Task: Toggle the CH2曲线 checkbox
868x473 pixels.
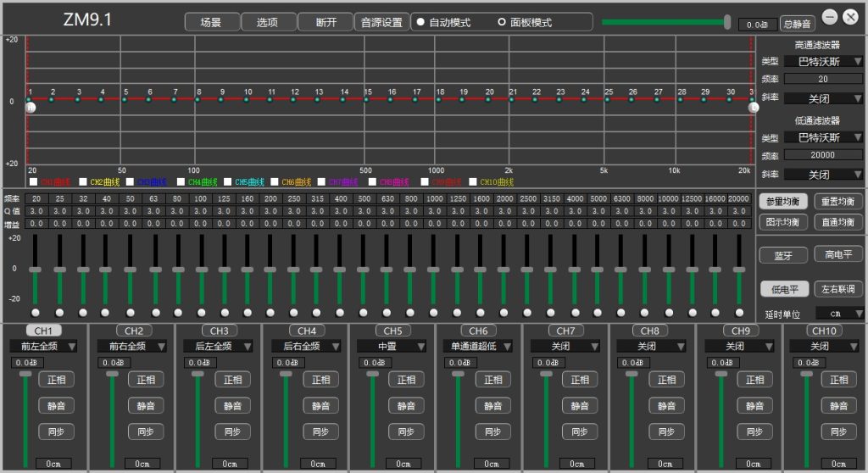Action: (82, 181)
